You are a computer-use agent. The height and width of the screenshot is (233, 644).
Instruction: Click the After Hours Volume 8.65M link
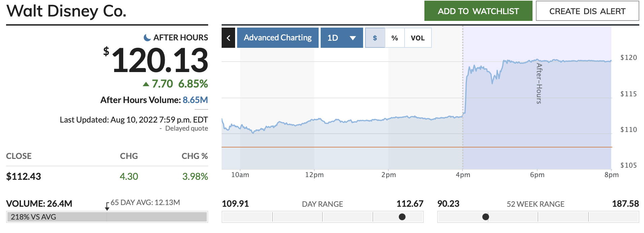(195, 100)
